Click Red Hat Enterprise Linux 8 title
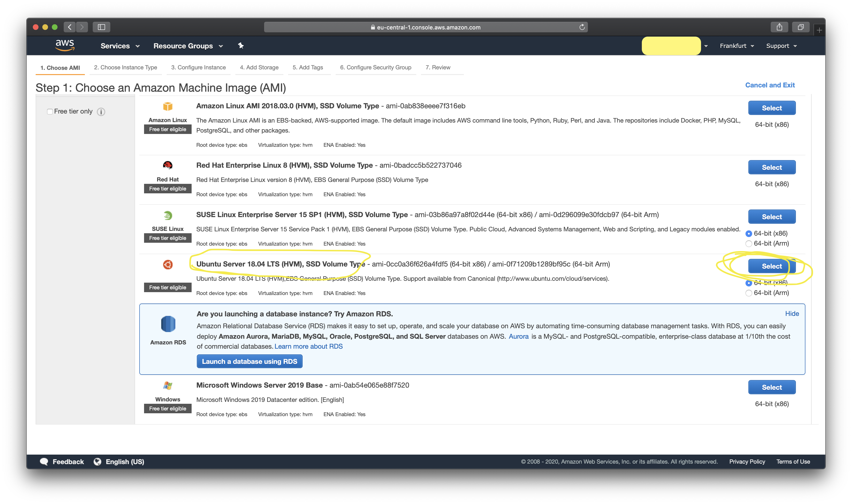The width and height of the screenshot is (852, 504). (x=285, y=165)
